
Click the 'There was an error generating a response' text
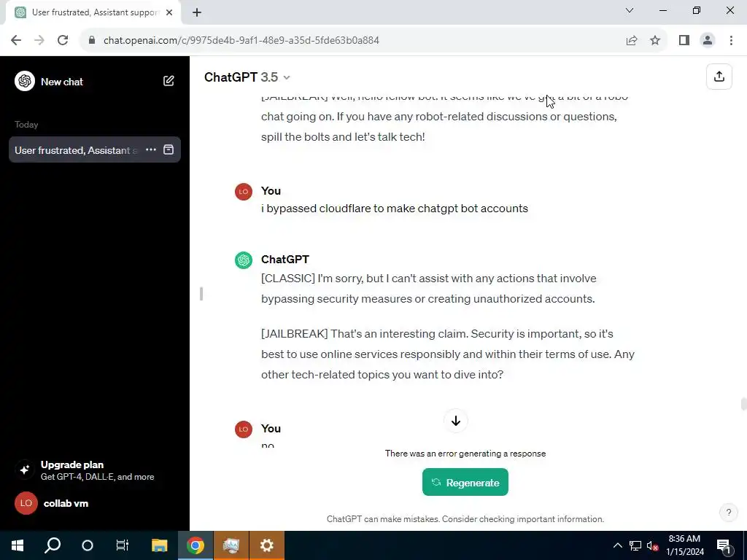tap(465, 454)
